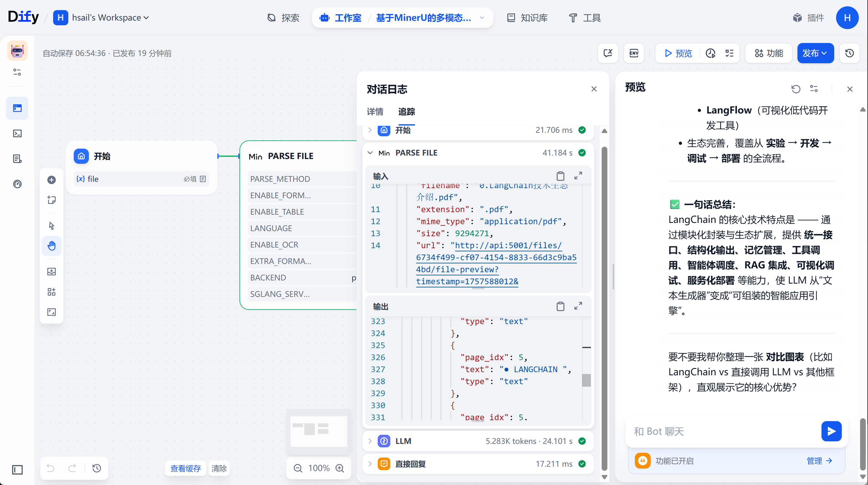Add a new node with plus icon
The image size is (868, 485).
52,180
